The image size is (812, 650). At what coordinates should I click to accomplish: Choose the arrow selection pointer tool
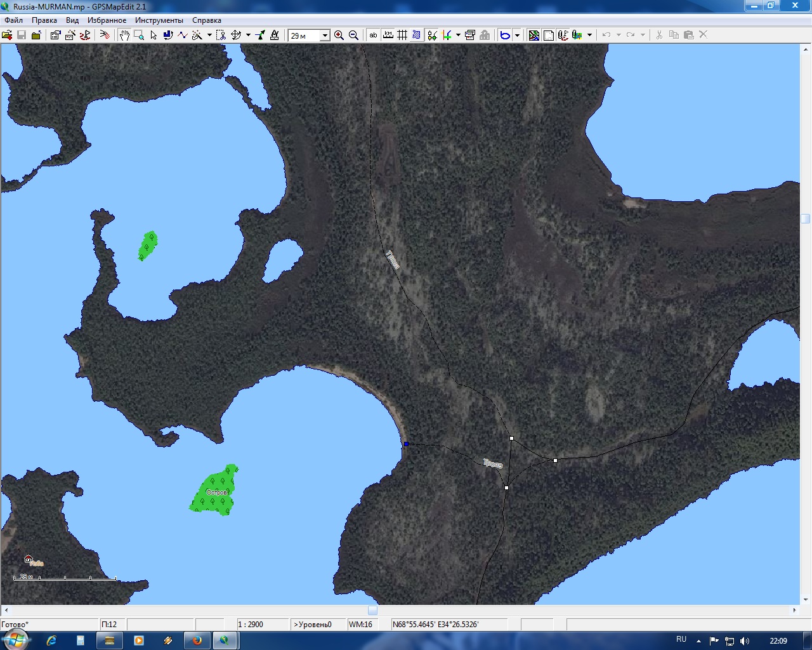[x=154, y=36]
